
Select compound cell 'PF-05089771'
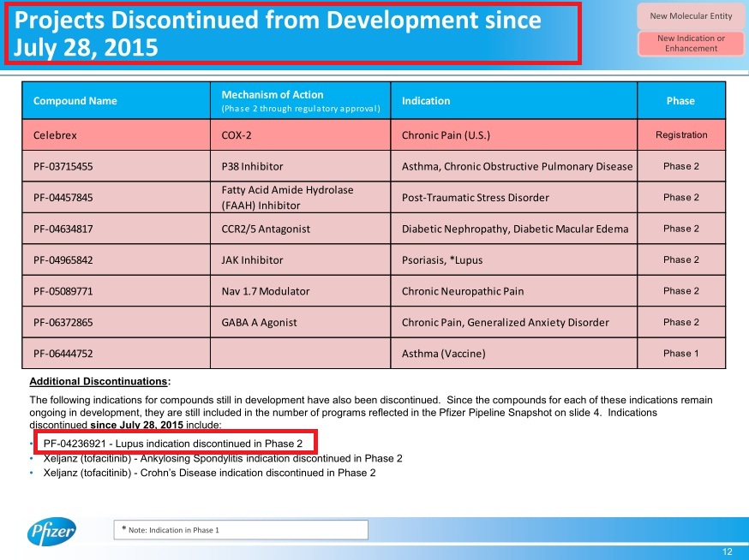pyautogui.click(x=116, y=291)
